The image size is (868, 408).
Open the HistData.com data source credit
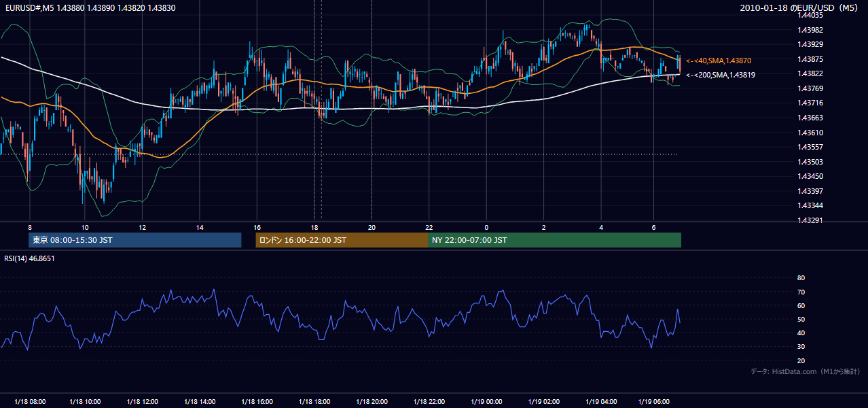(806, 371)
